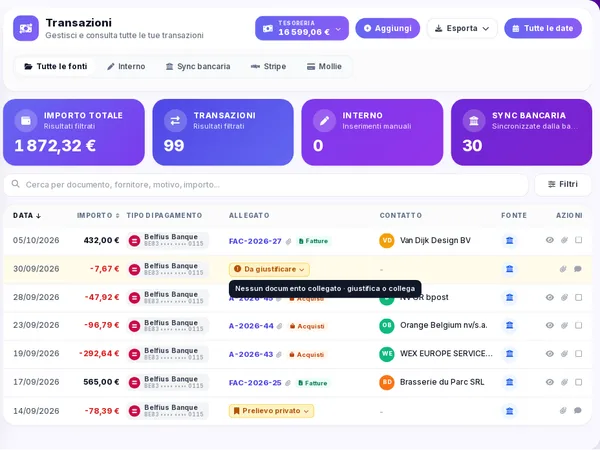Click the bank source icon for Orange Belgium row
This screenshot has width=600, height=450.
coord(509,325)
